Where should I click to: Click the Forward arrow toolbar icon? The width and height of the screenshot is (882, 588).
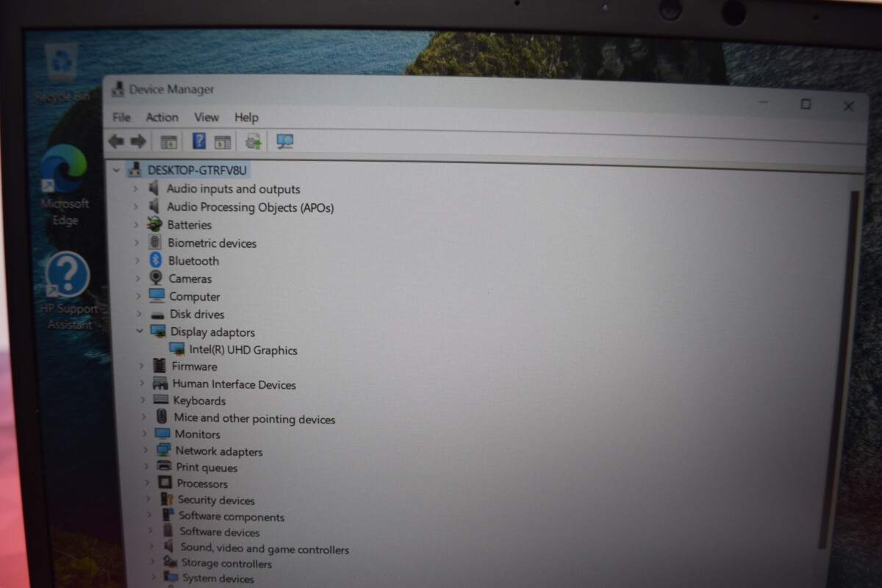(x=138, y=141)
